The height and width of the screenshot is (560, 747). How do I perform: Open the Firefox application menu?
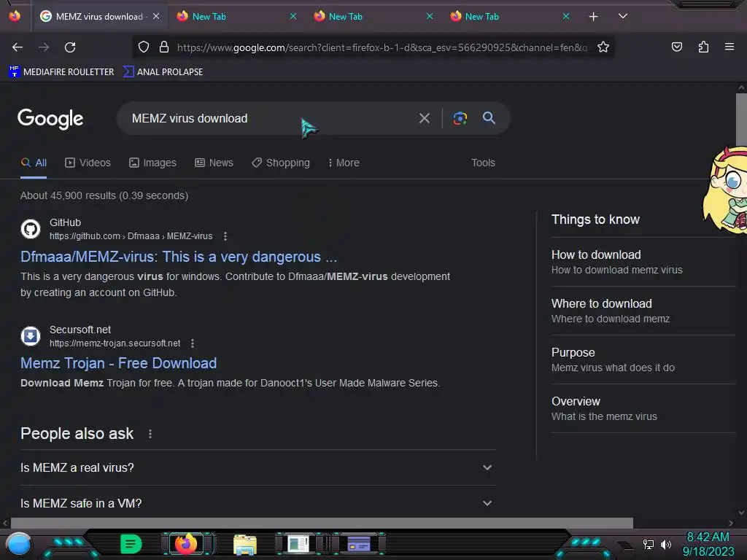pos(729,47)
